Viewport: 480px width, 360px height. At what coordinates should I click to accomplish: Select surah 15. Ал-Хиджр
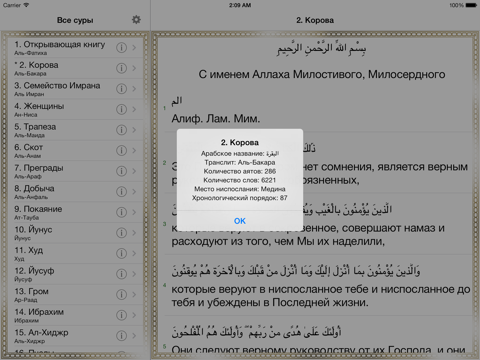[x=75, y=336]
